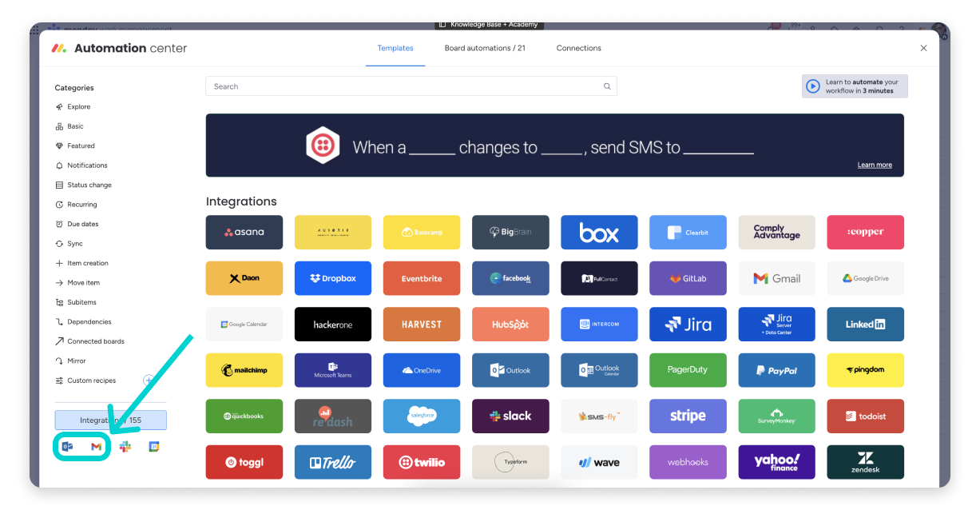Open the BigBrain integration tile
The image size is (980, 510).
[x=510, y=232]
